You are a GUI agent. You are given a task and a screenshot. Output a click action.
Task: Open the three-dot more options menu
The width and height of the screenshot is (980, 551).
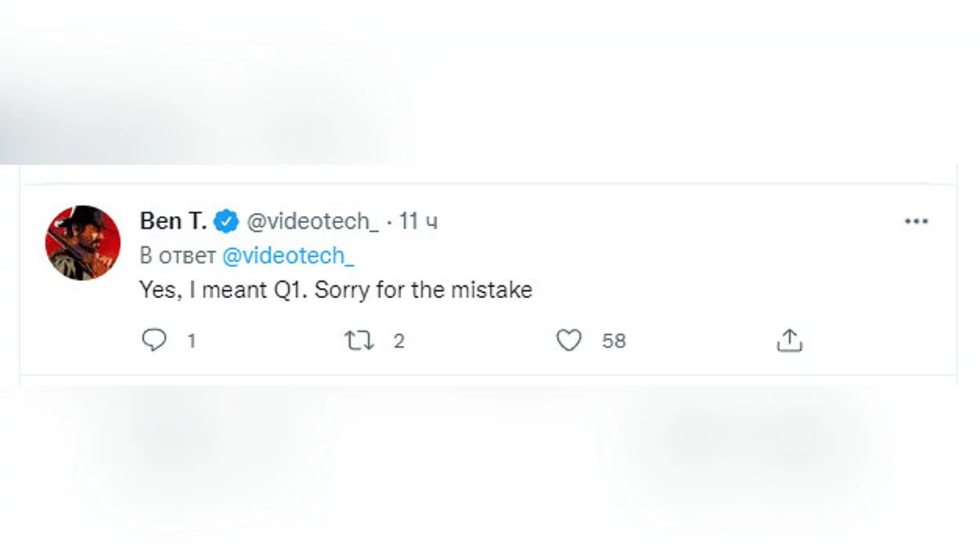(x=916, y=222)
